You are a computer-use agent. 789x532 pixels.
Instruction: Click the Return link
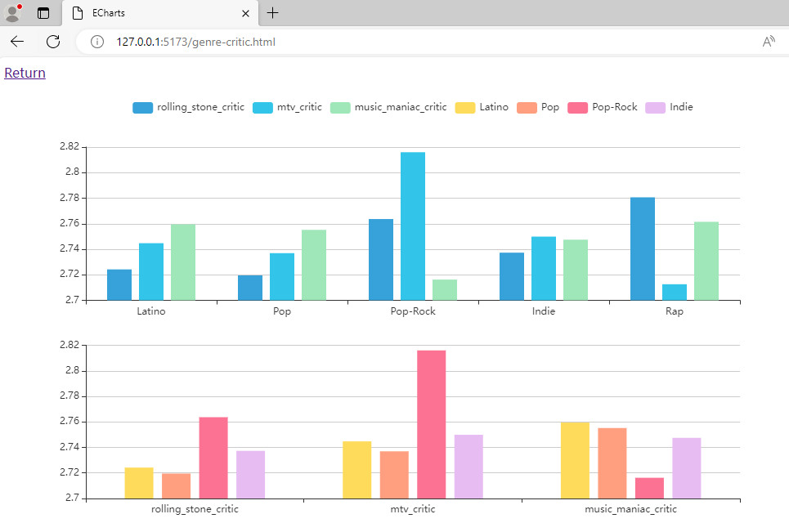click(25, 73)
